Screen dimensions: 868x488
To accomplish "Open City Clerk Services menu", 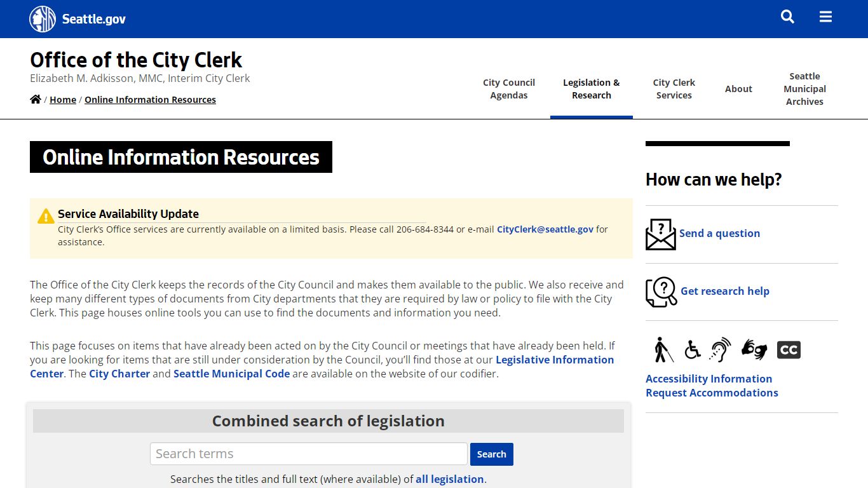I will (674, 89).
